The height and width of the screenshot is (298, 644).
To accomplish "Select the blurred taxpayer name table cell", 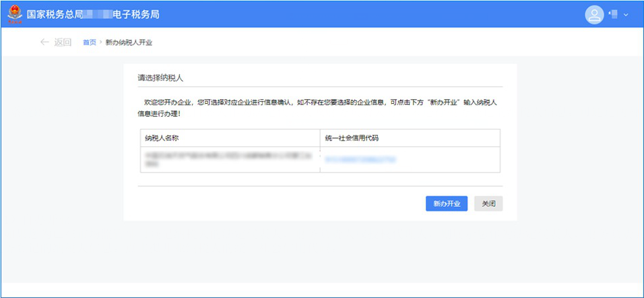I will pyautogui.click(x=229, y=160).
